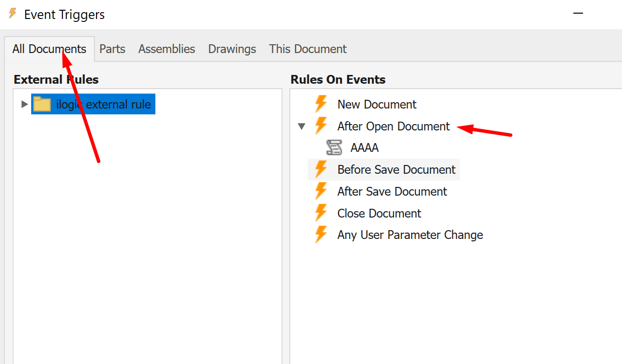Open the Assemblies tab
This screenshot has height=364, width=622.
(x=167, y=49)
